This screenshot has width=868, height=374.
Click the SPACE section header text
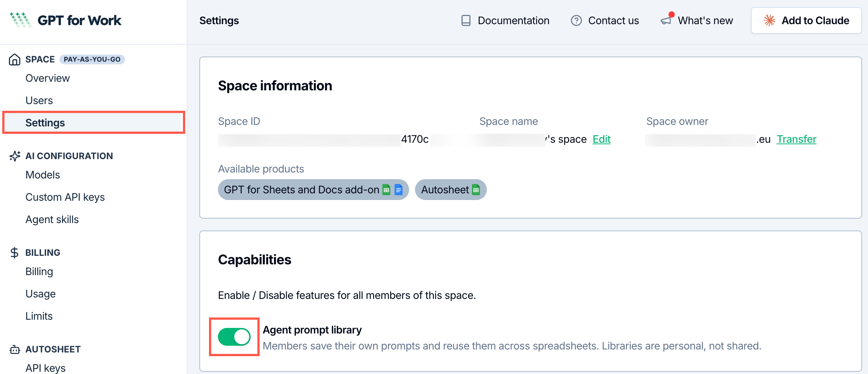[40, 59]
